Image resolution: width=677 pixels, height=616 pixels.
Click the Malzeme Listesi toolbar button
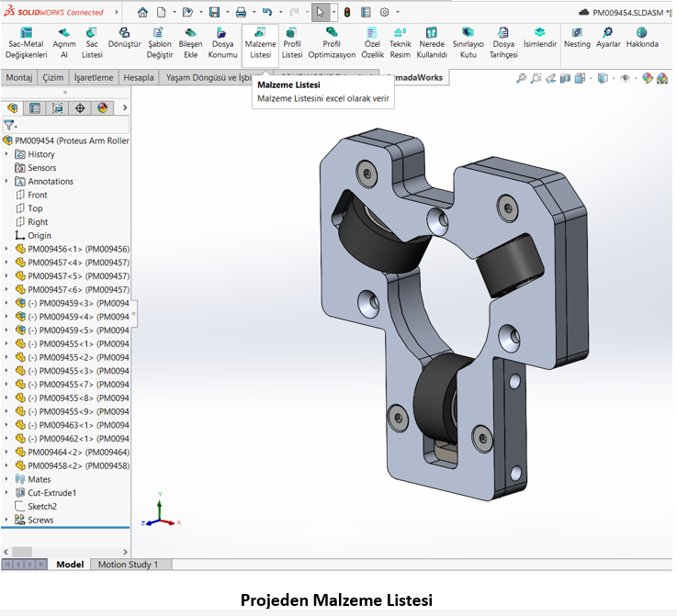[260, 42]
